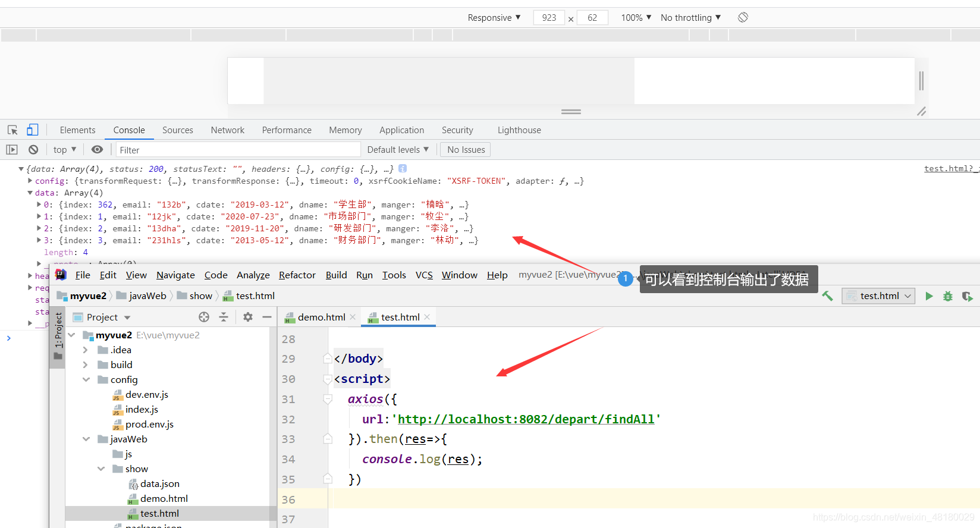Expand the .idea folder

85,350
